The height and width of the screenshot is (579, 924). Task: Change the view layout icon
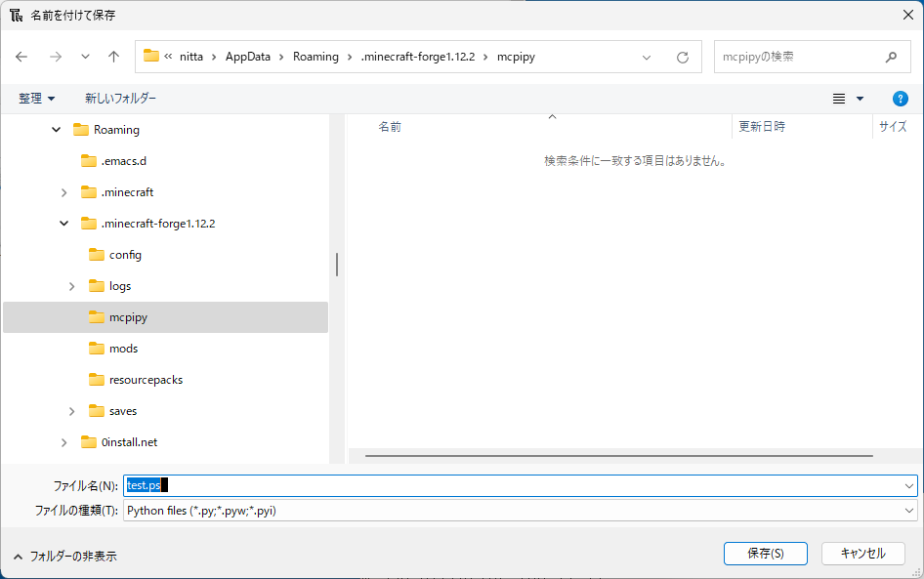coord(839,99)
